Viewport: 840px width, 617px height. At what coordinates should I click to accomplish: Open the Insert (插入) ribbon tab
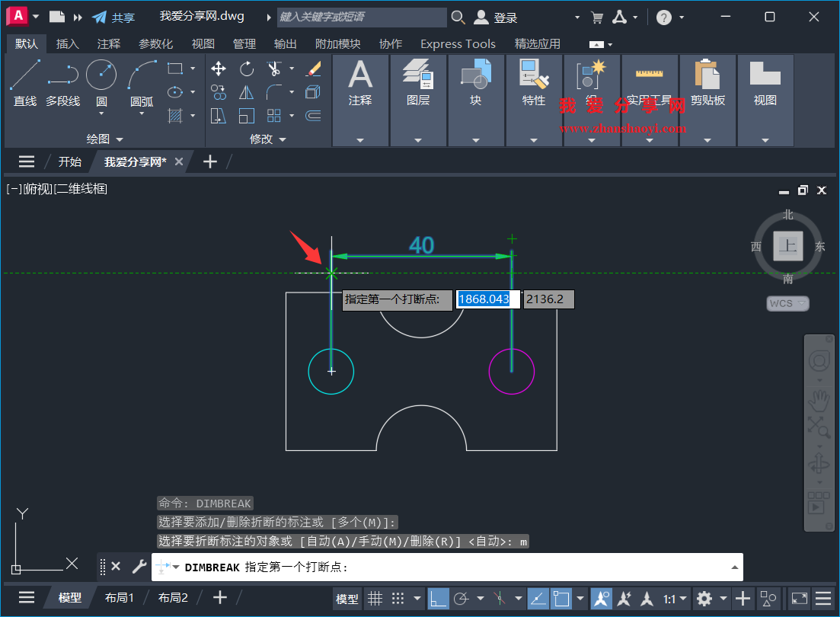68,44
